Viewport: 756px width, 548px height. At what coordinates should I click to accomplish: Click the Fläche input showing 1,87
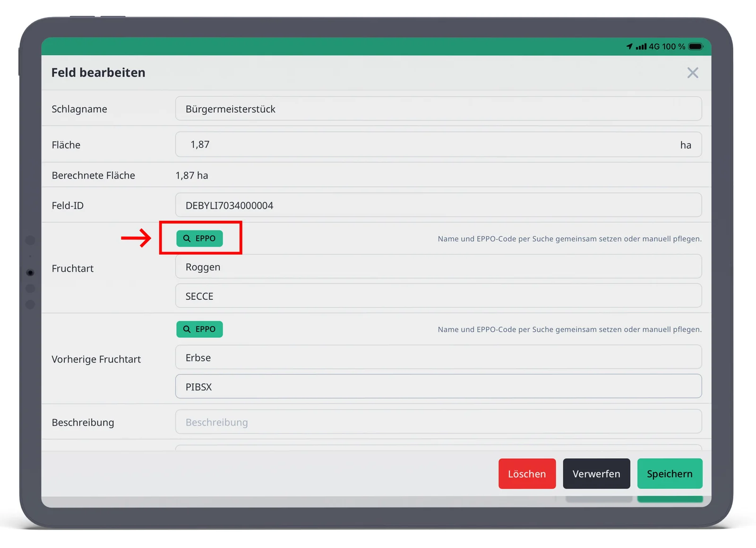tap(438, 145)
